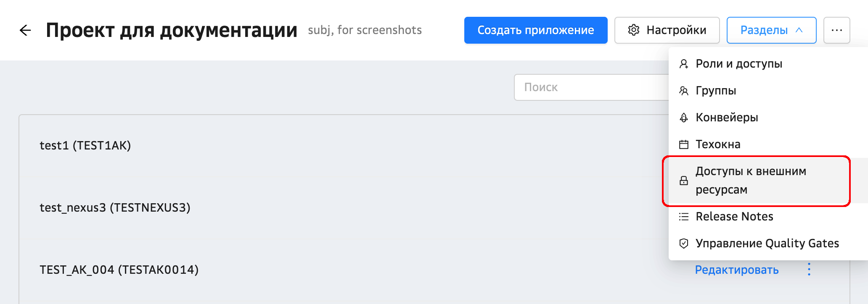Click the group icon beside Группы
868x304 pixels.
[x=684, y=91]
